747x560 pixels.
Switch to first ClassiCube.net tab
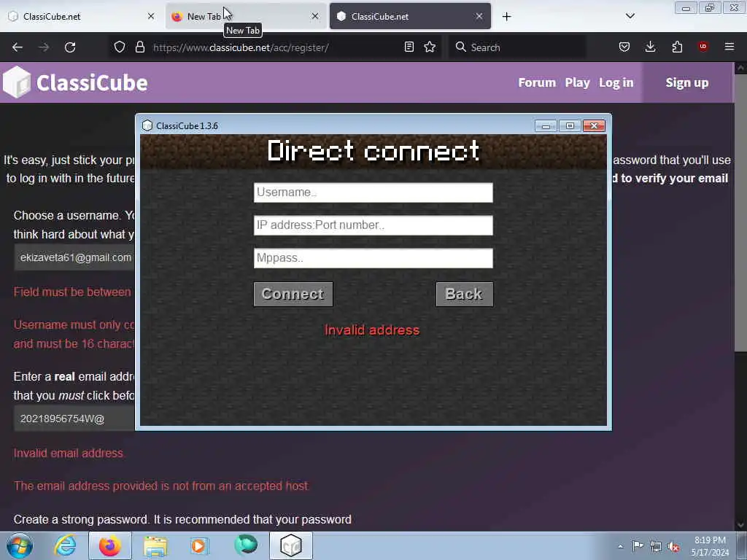click(x=80, y=16)
